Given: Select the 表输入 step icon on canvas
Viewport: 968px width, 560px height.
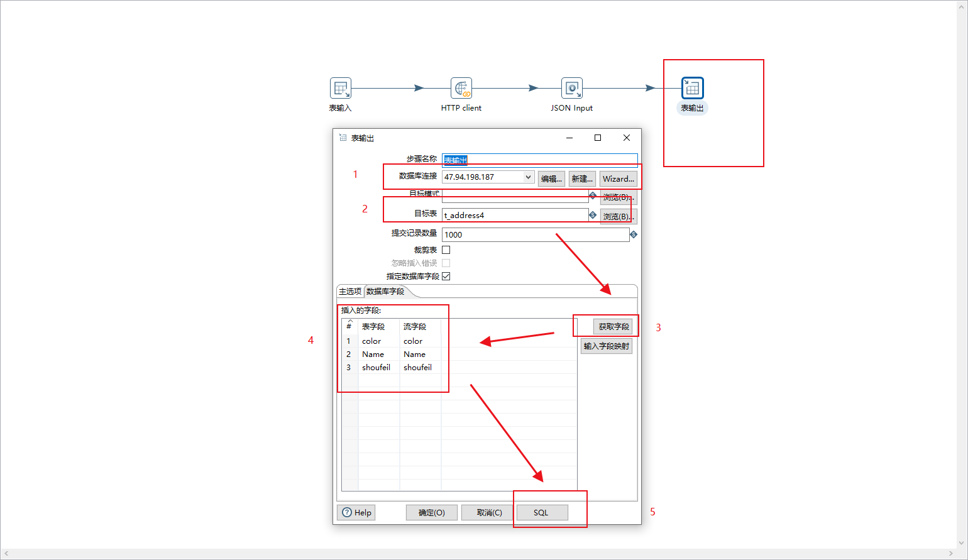Looking at the screenshot, I should click(340, 88).
